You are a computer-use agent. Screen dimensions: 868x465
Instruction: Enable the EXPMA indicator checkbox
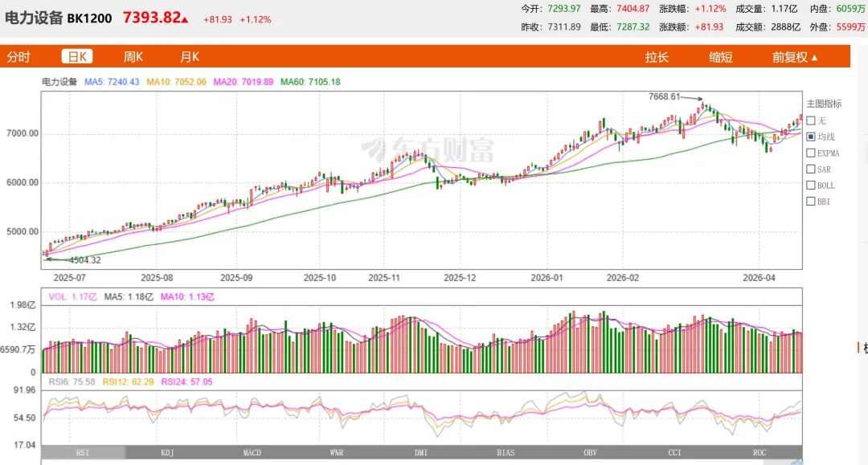[811, 153]
